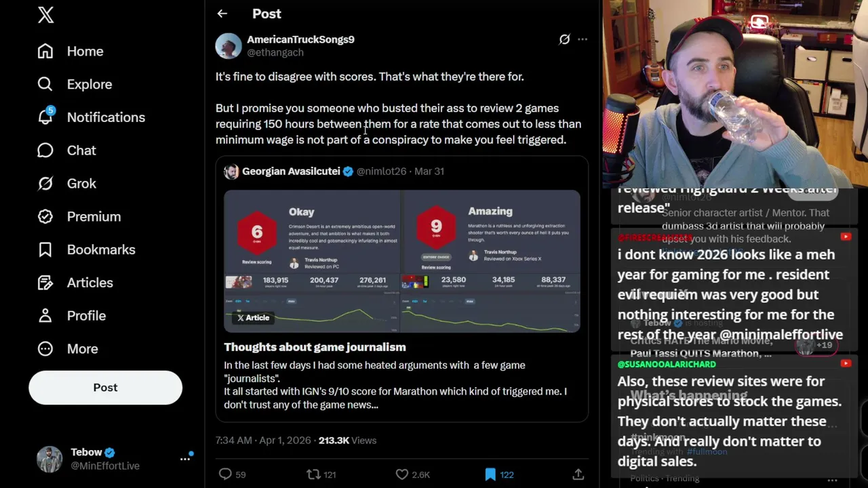This screenshot has height=488, width=868.
Task: Click the reply comment icon
Action: [x=225, y=474]
